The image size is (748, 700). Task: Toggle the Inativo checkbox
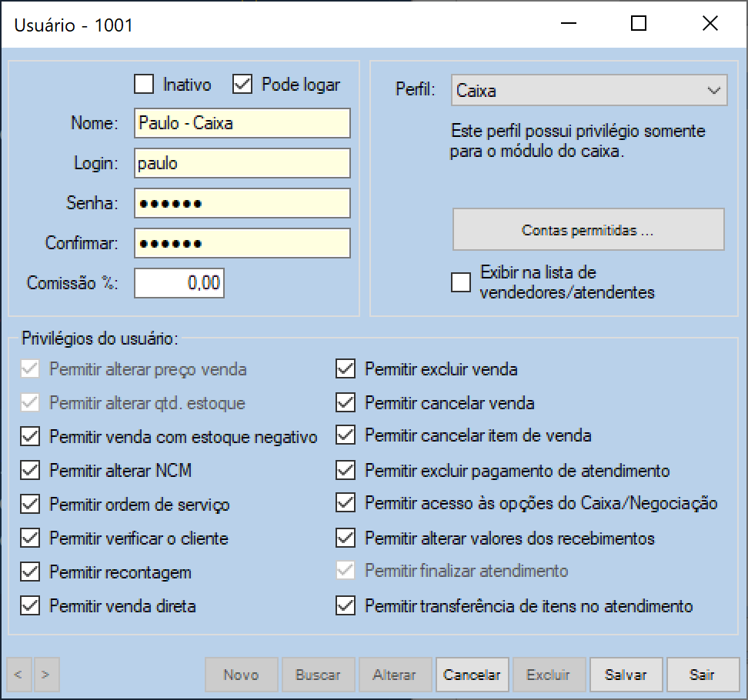point(144,84)
